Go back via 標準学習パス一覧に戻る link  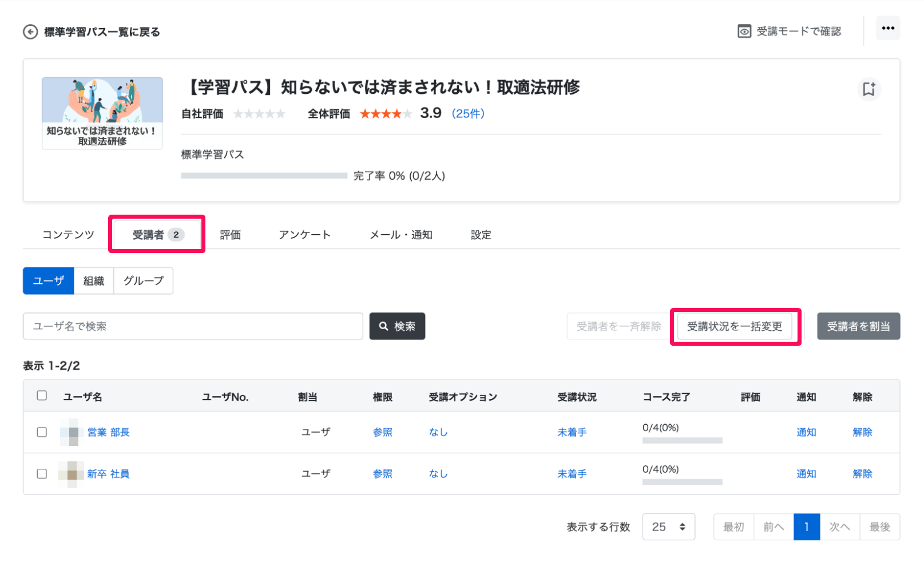pyautogui.click(x=102, y=32)
